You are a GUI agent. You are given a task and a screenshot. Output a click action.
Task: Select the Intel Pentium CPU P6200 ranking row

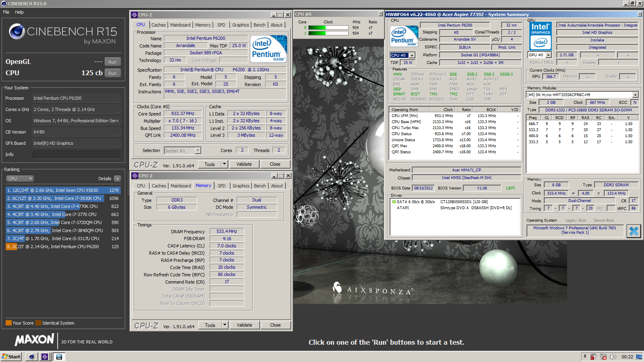pos(63,247)
